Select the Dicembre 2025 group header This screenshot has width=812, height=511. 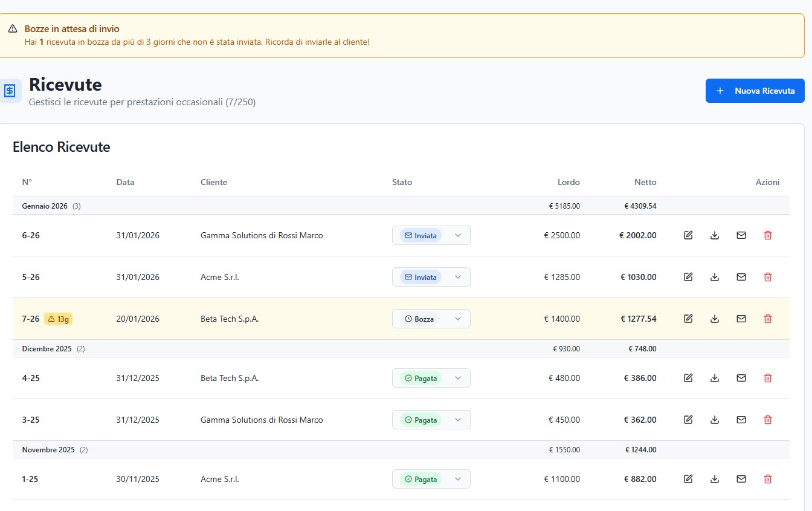(x=47, y=349)
